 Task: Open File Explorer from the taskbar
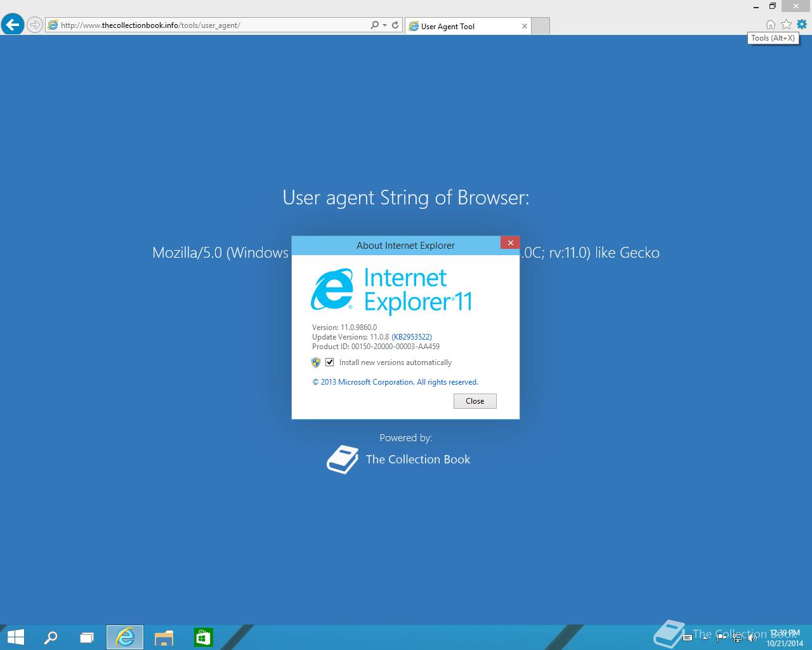pos(164,637)
